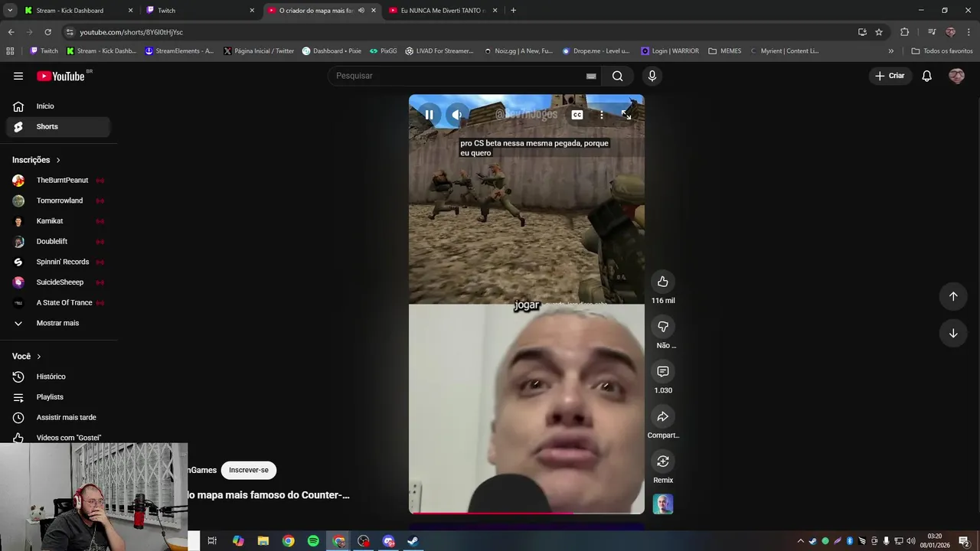
Task: Share the Short via Compartilhar
Action: (x=663, y=416)
